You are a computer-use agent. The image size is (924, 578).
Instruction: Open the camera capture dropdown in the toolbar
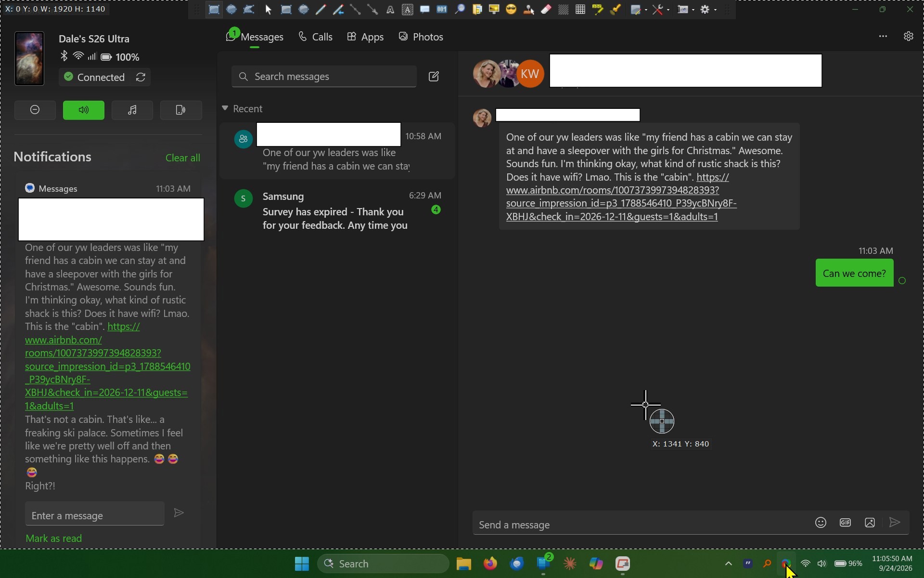coord(685,9)
